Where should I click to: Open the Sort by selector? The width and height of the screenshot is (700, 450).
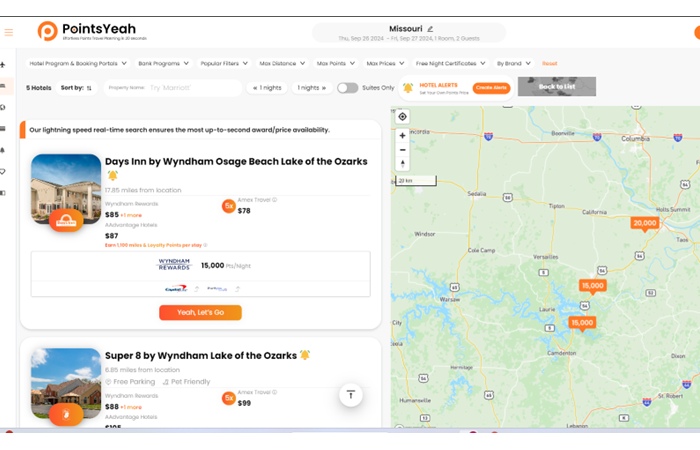(76, 88)
